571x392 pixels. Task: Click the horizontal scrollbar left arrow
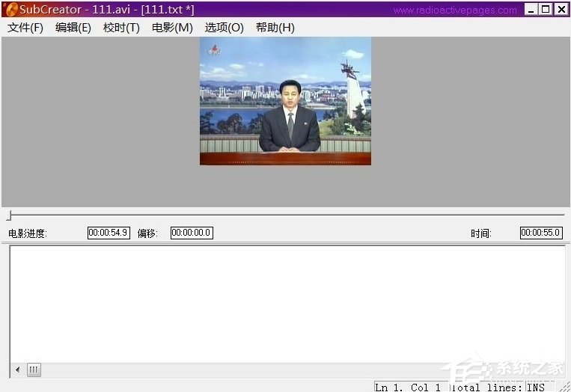(18, 370)
